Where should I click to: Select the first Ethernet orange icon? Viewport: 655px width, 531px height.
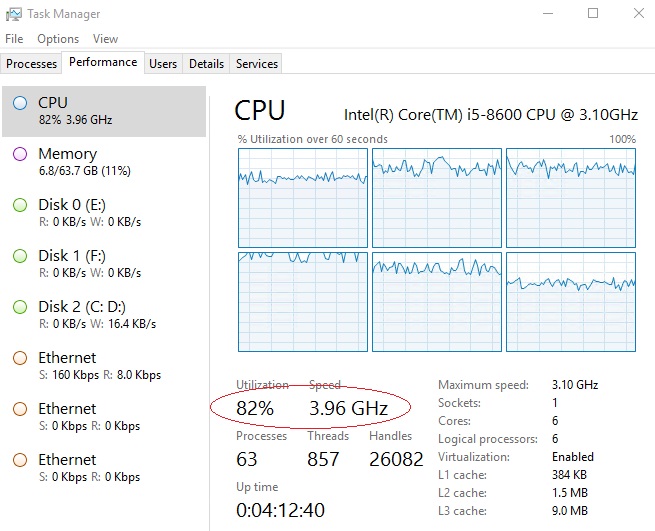[x=20, y=358]
